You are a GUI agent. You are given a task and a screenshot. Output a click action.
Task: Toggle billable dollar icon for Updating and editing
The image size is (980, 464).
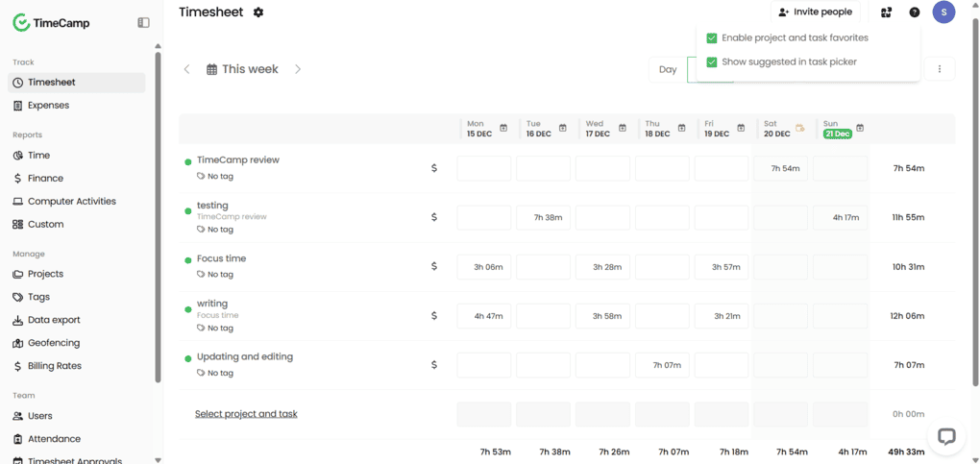[433, 365]
